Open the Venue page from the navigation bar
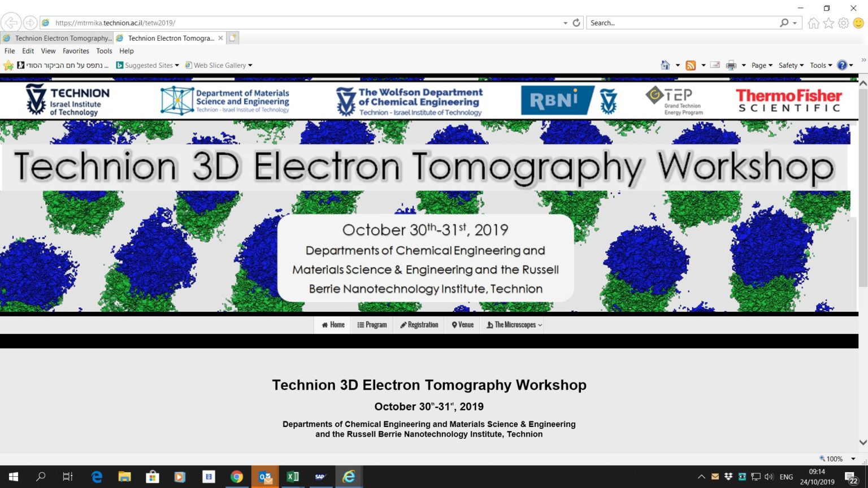The height and width of the screenshot is (488, 868). click(462, 325)
